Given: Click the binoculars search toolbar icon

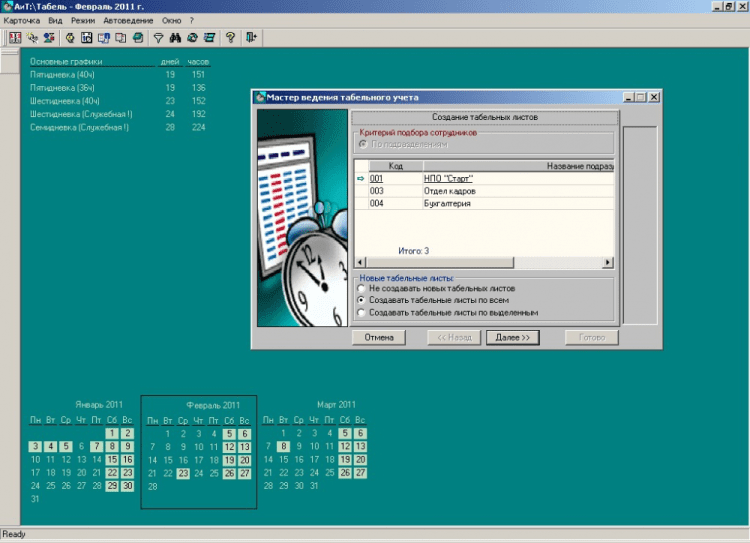Looking at the screenshot, I should [x=175, y=38].
